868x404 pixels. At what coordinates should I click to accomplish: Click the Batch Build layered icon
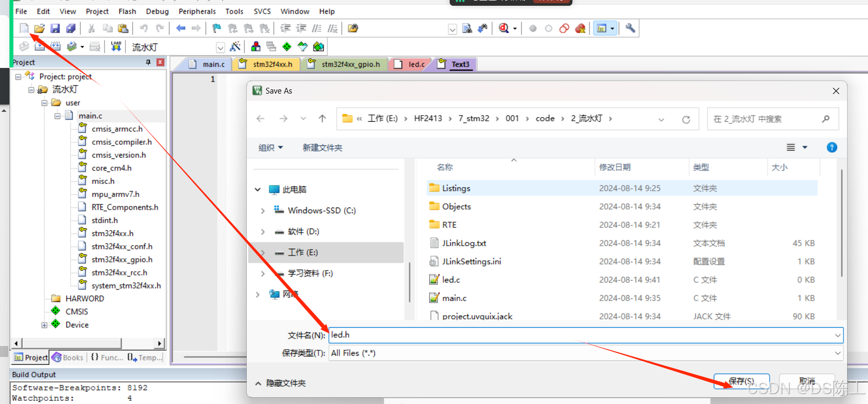click(72, 47)
